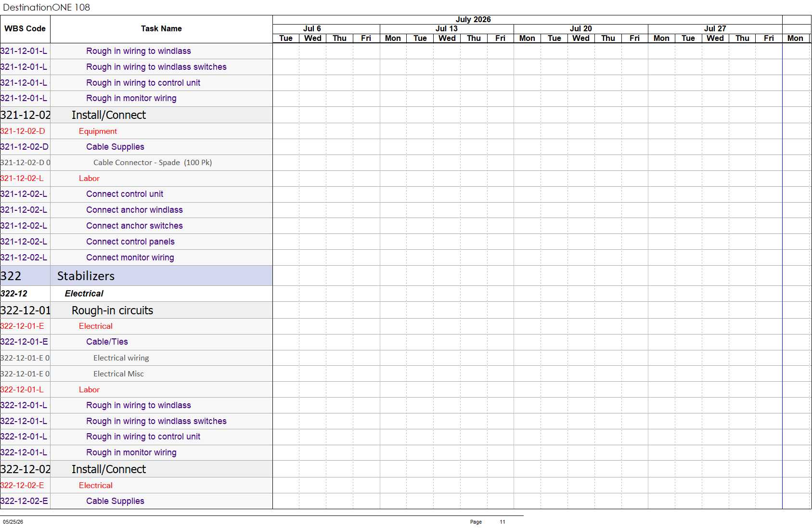This screenshot has width=812, height=528.
Task: Click the Connect anchor switches task
Action: (134, 226)
